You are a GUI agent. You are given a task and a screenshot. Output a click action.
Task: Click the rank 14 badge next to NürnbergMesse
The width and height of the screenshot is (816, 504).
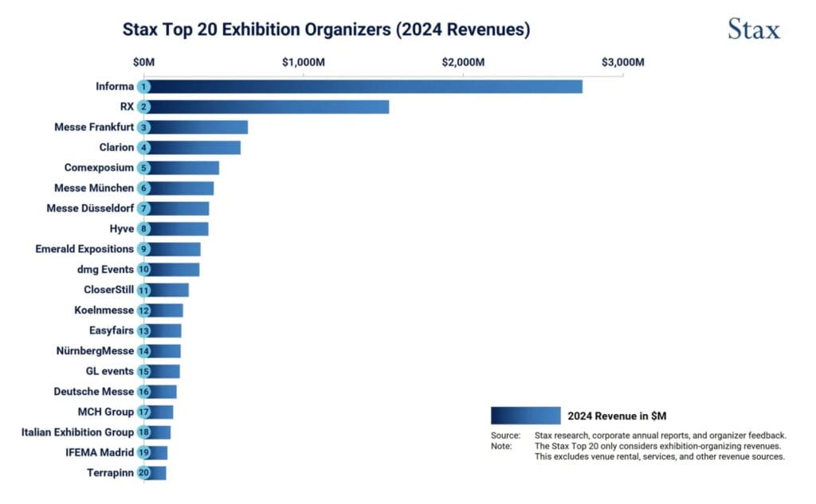pyautogui.click(x=144, y=351)
